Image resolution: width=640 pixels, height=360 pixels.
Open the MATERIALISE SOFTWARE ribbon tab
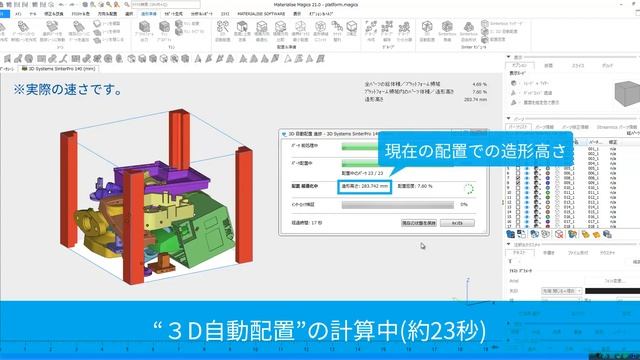pos(261,14)
